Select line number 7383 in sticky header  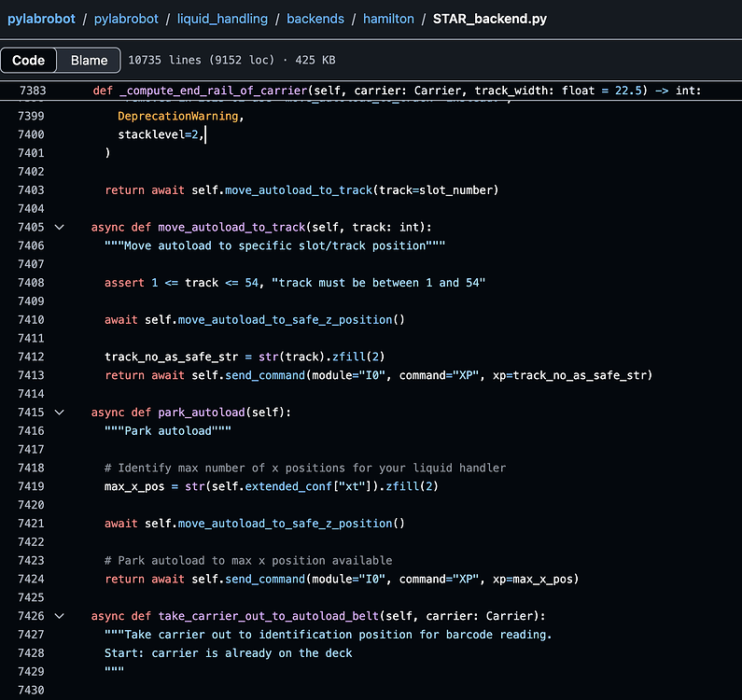[33, 91]
